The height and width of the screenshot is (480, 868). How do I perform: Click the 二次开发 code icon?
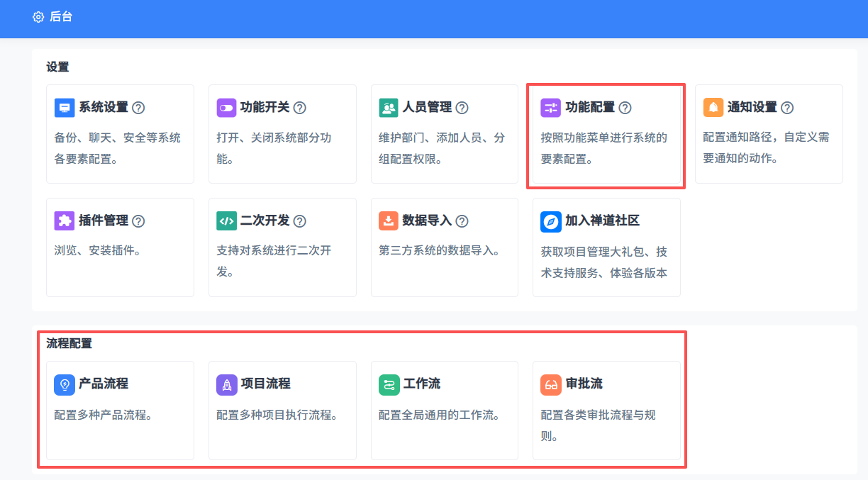(226, 221)
